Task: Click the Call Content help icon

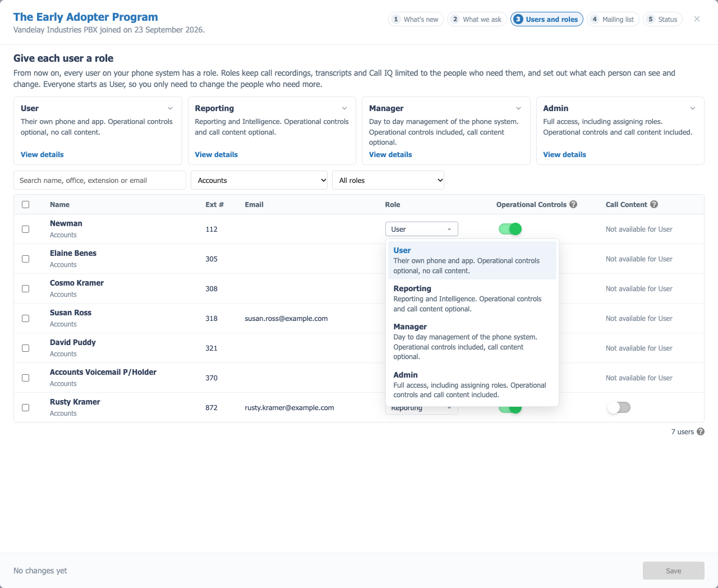Action: tap(654, 204)
